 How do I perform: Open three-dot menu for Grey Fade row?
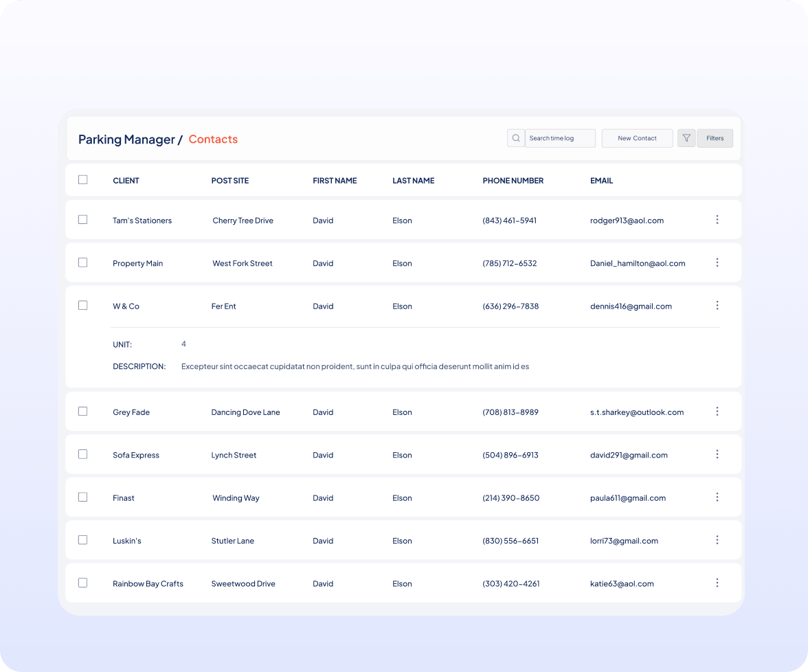click(717, 412)
